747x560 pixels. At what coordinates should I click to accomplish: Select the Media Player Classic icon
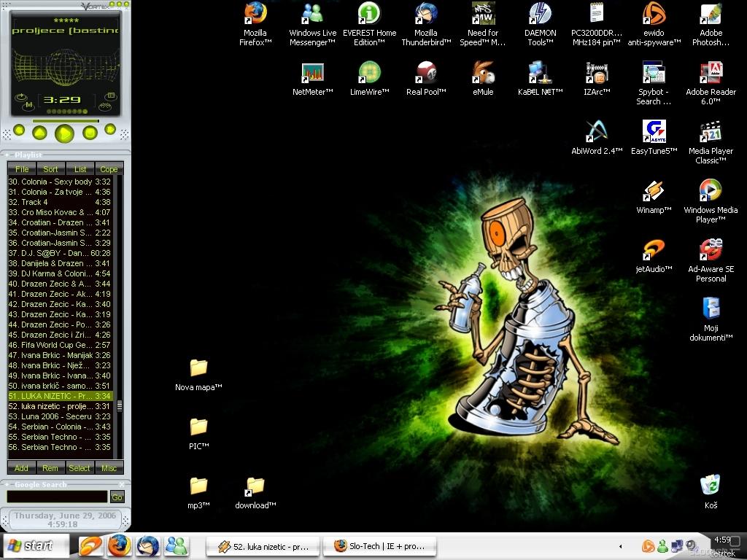coord(711,142)
